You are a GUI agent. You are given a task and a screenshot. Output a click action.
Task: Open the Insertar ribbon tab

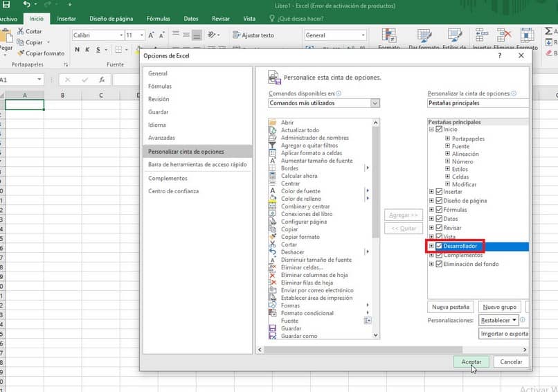pyautogui.click(x=66, y=19)
